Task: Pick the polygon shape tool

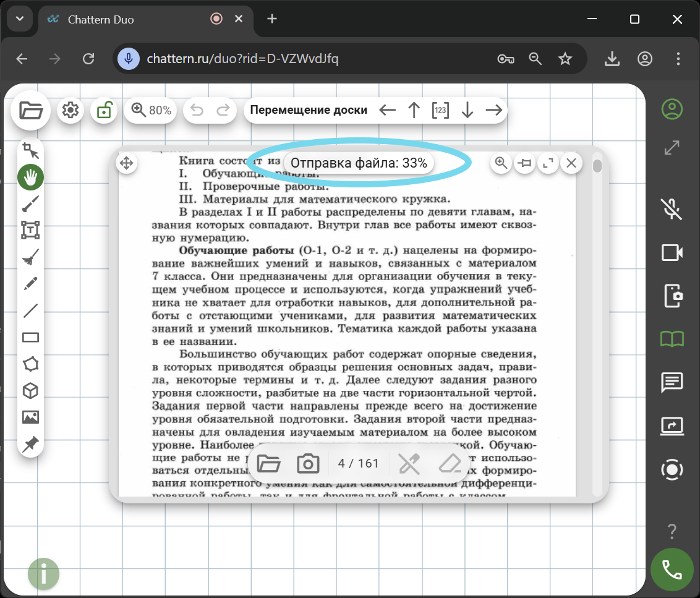Action: 30,364
